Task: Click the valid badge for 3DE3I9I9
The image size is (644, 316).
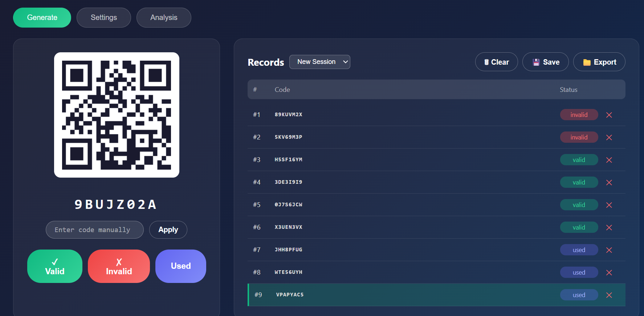Action: (579, 182)
